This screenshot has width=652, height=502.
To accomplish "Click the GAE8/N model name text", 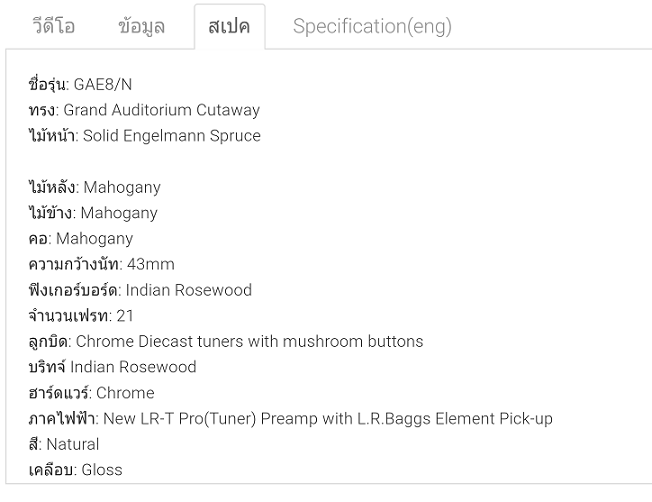I will pyautogui.click(x=102, y=84).
